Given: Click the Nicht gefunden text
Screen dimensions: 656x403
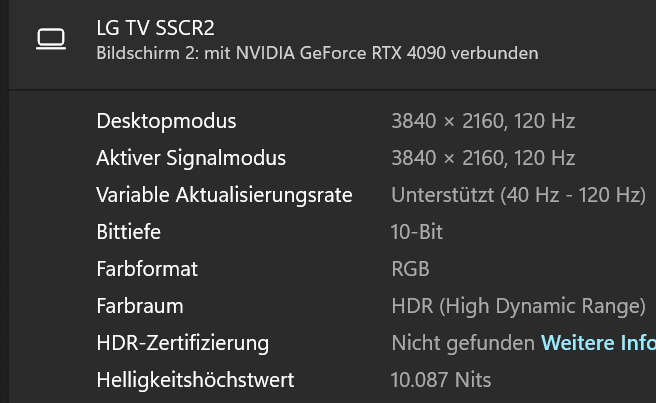Looking at the screenshot, I should pyautogui.click(x=462, y=343).
